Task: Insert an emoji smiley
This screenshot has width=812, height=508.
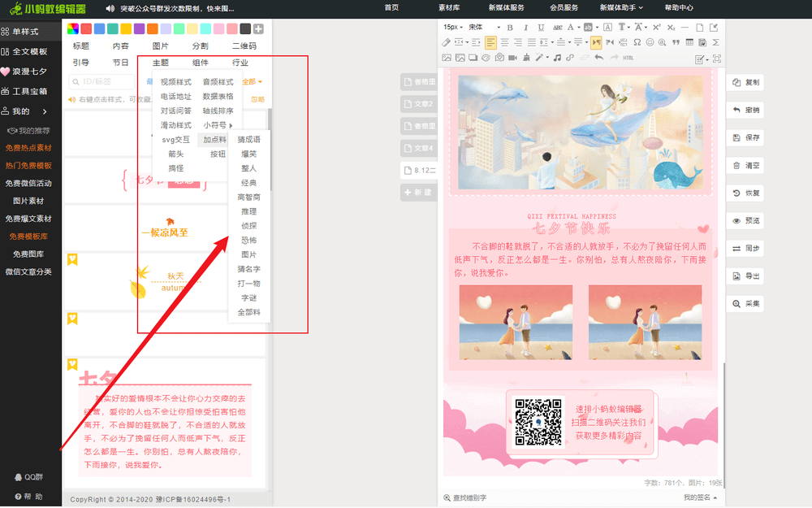Action: point(650,42)
